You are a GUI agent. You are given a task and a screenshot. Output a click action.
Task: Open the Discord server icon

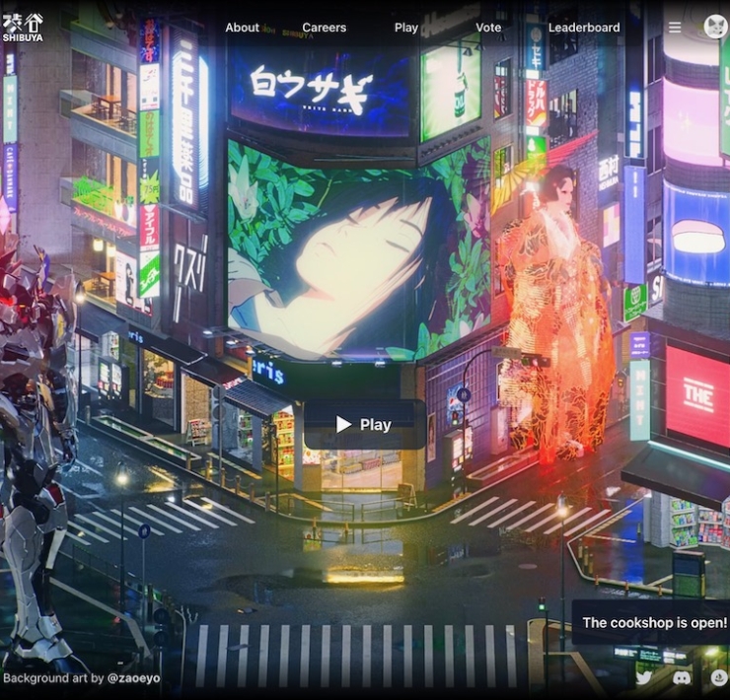point(682,678)
